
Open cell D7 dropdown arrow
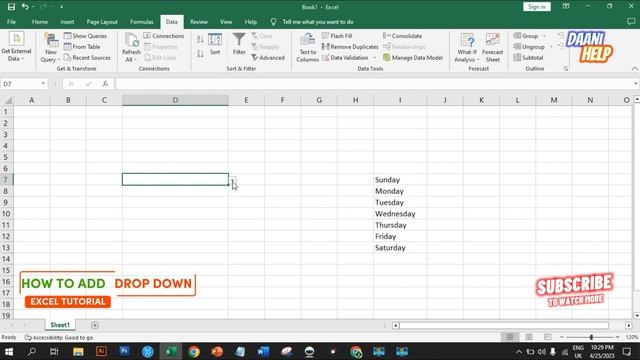(x=233, y=180)
